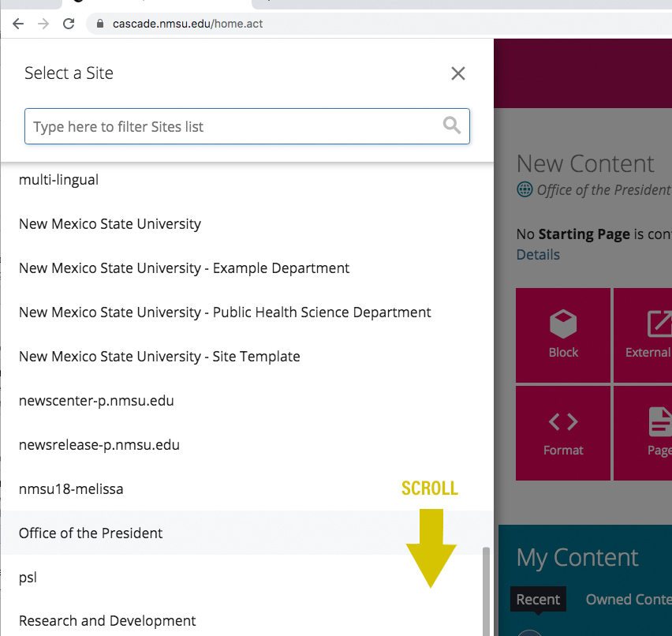Image resolution: width=672 pixels, height=636 pixels.
Task: Select the Office of the President site
Action: [x=90, y=533]
